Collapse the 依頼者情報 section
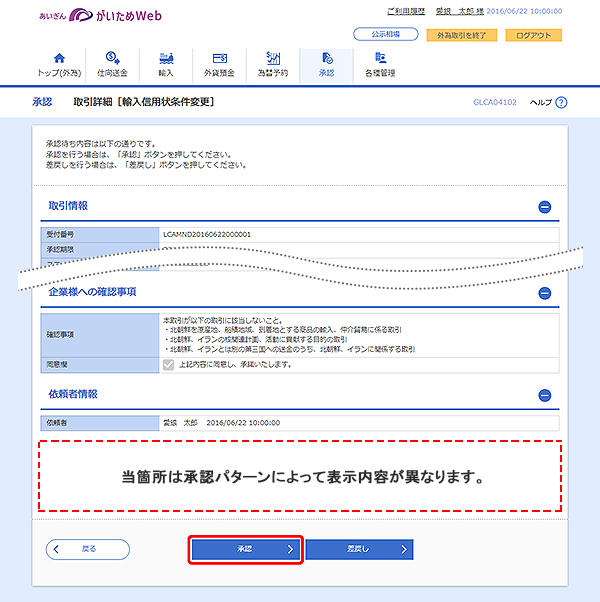 click(544, 395)
